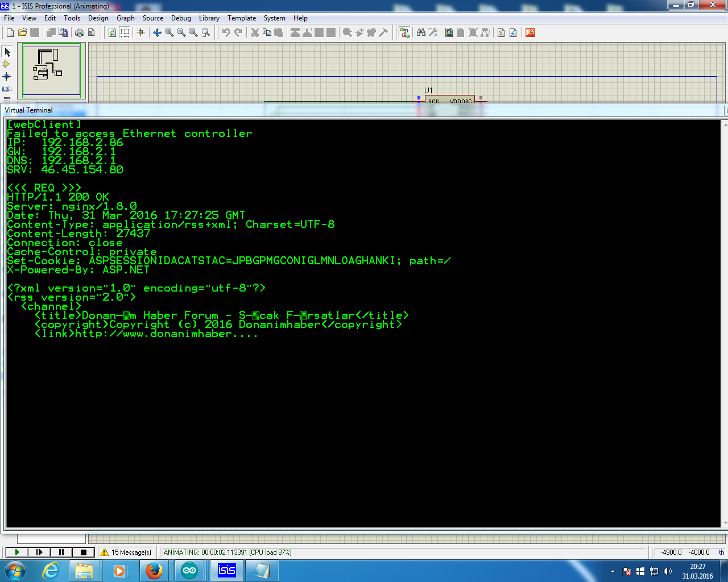Click the HTTP/1.1 200 OK line
This screenshot has width=728, height=582.
58,197
